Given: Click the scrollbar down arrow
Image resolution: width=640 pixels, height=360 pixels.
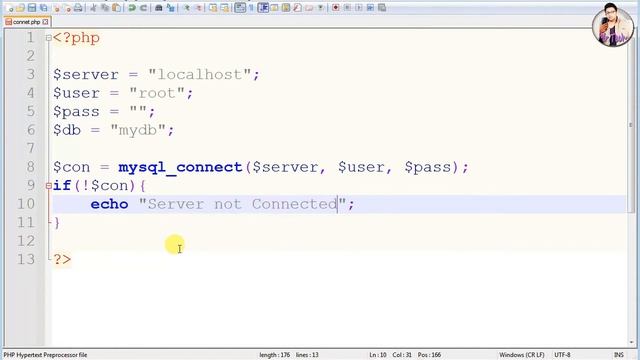Looking at the screenshot, I should point(631,342).
